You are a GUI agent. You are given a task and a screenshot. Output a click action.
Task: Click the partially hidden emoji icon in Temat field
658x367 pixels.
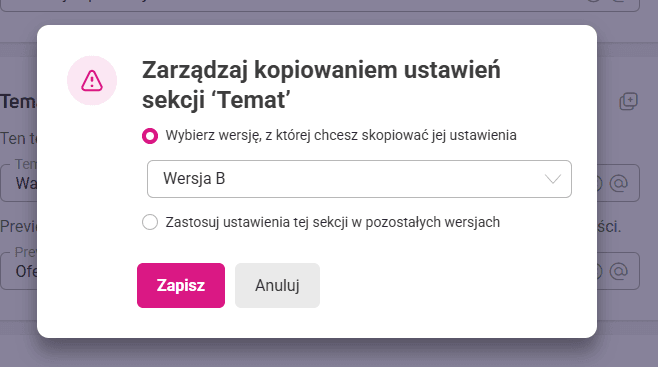(x=600, y=183)
